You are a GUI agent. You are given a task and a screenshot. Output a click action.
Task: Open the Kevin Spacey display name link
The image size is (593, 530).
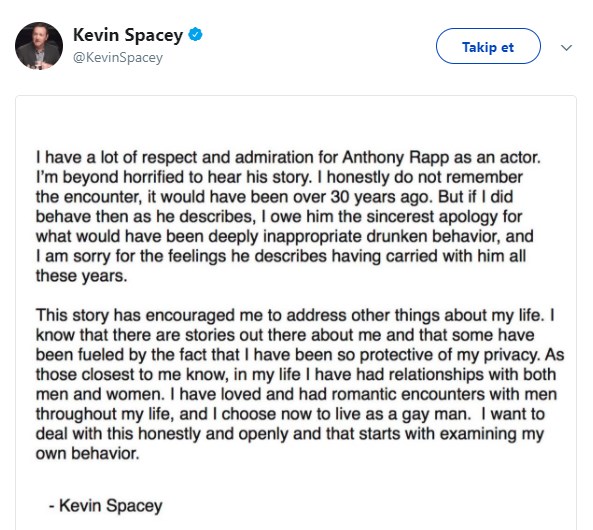pyautogui.click(x=128, y=35)
